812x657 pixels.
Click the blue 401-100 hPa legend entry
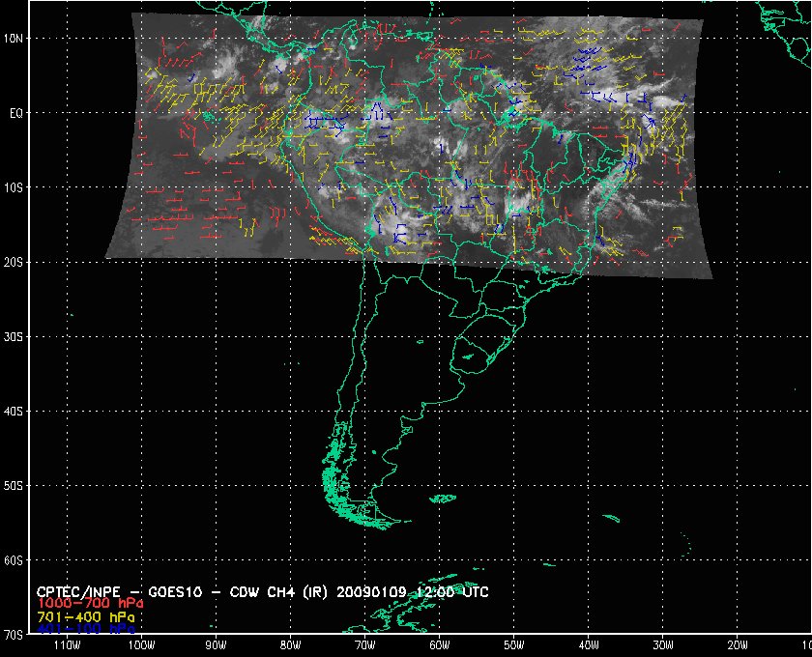81,628
